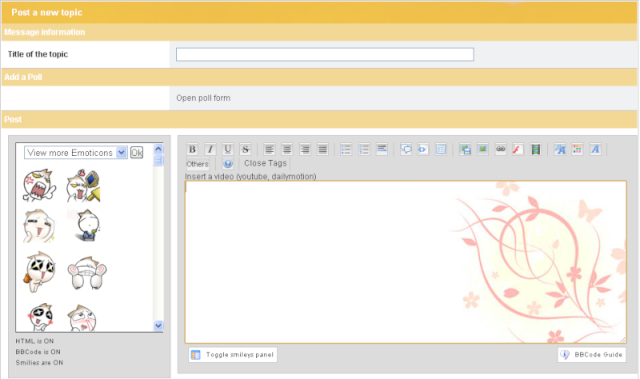Insert a hyperlink with chain icon
The width and height of the screenshot is (640, 379).
click(500, 149)
